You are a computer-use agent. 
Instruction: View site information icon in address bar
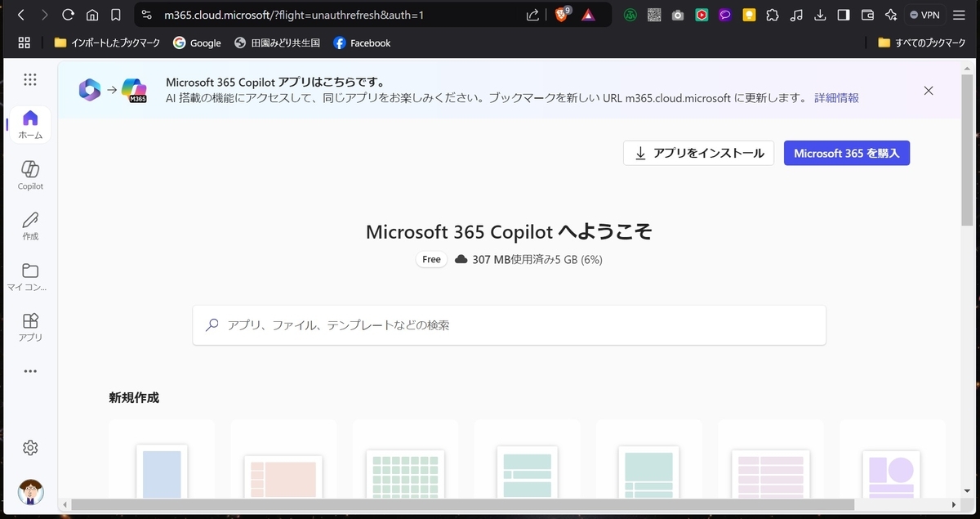coord(147,15)
